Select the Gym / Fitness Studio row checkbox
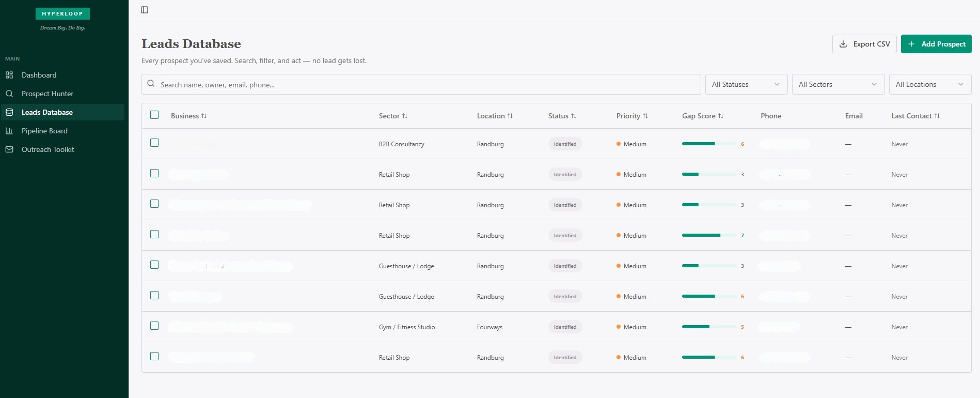Screen dimensions: 980x398 pyautogui.click(x=154, y=326)
